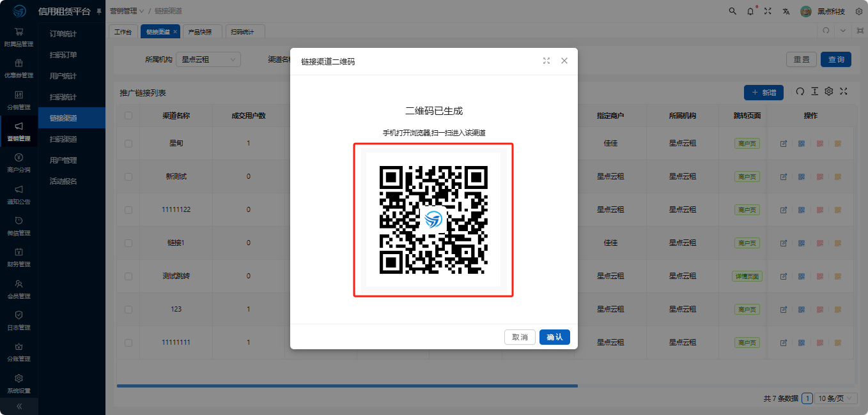Viewport: 868px width, 415px height.
Task: Open the 所属机构 dropdown showing 星点云租
Action: (208, 59)
